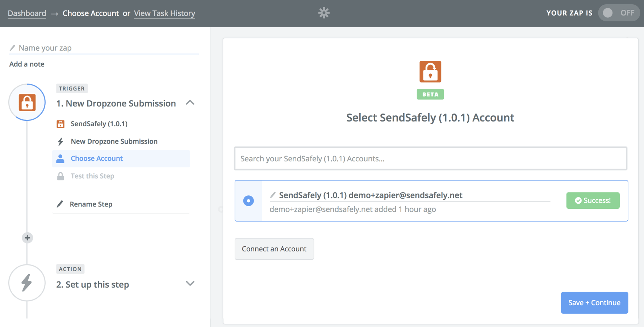Click the lightning icon in the Set up this step circle

pyautogui.click(x=27, y=283)
